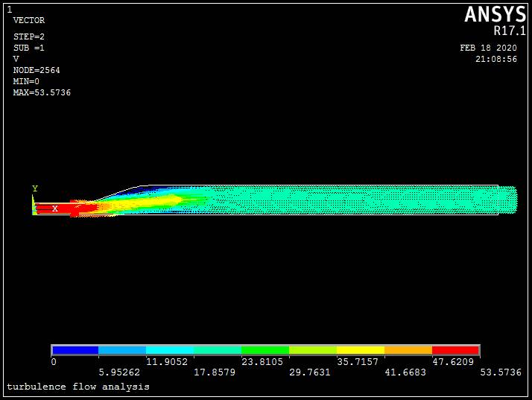This screenshot has width=532, height=400.
Task: Click the legend value 35.7157
Action: tap(358, 362)
